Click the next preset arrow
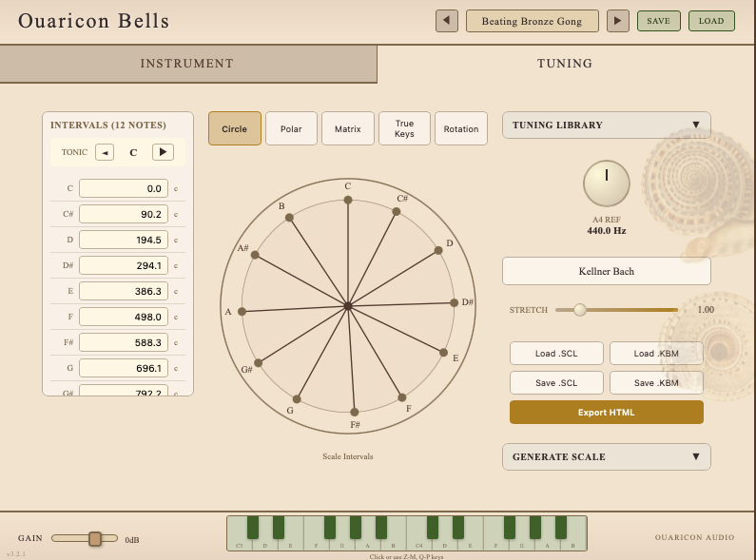 tap(618, 21)
